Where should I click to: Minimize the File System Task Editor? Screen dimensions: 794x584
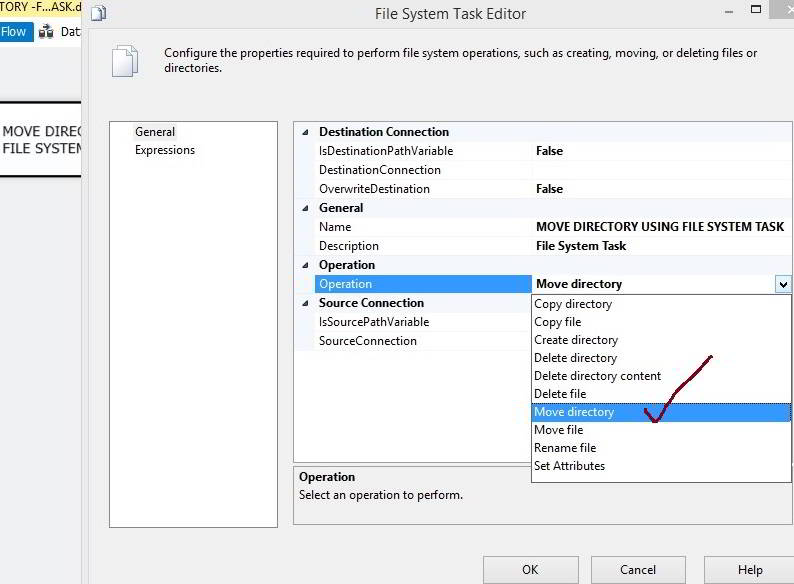(729, 12)
